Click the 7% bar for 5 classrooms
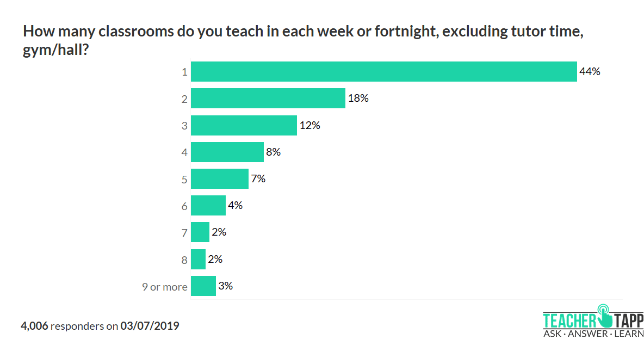The image size is (644, 345). click(x=220, y=178)
